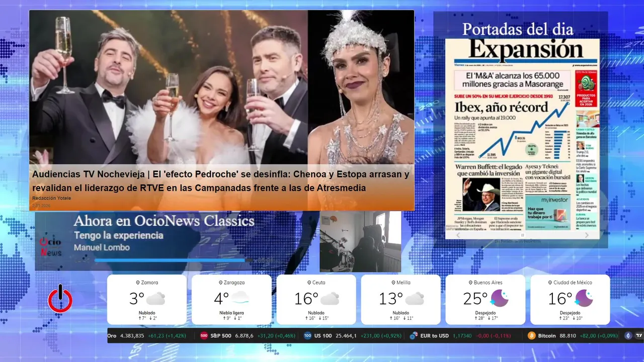
Task: Click the 'Ibex, año récord' headline
Action: [x=502, y=107]
